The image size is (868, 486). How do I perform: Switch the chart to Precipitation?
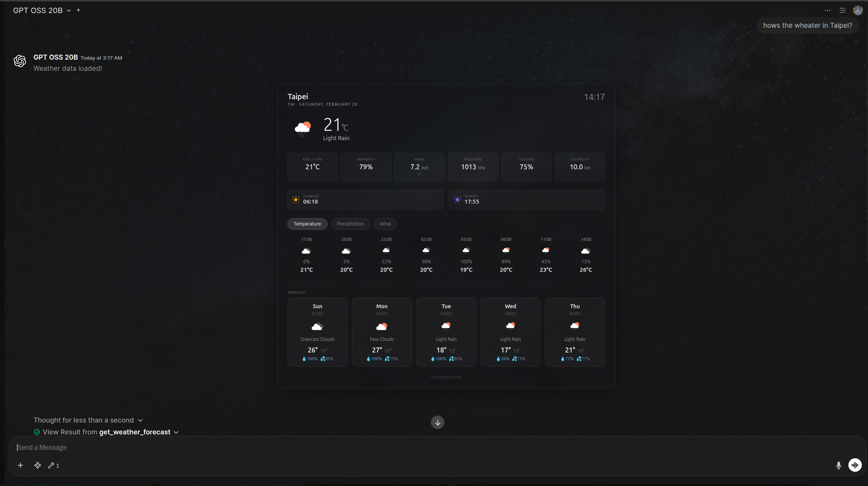click(350, 224)
